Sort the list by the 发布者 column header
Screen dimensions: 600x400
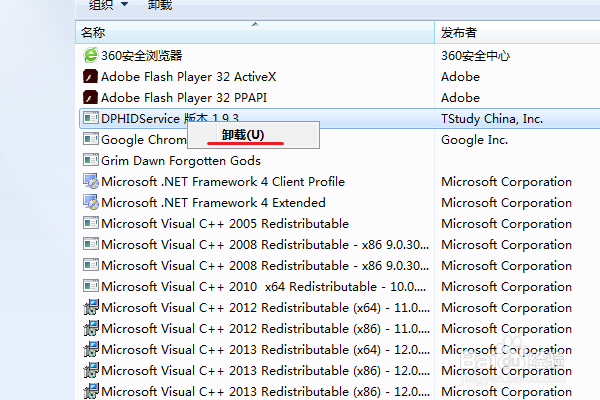pos(517,33)
